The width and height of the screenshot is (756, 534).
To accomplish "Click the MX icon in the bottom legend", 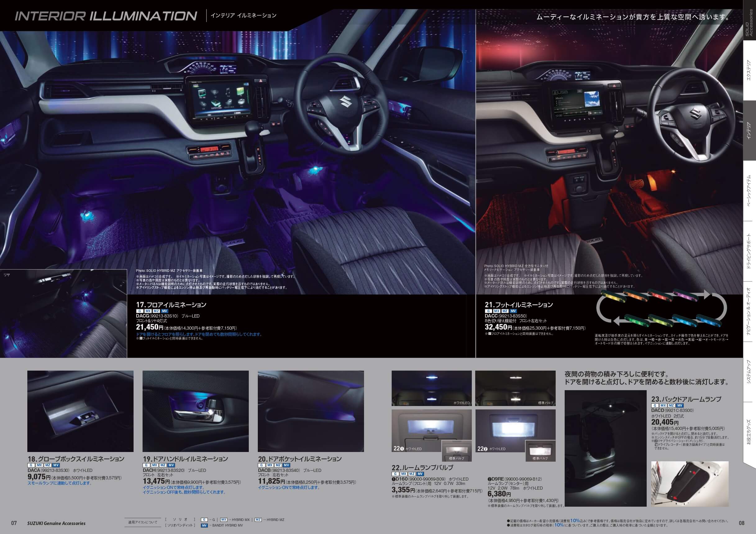I will tap(224, 519).
